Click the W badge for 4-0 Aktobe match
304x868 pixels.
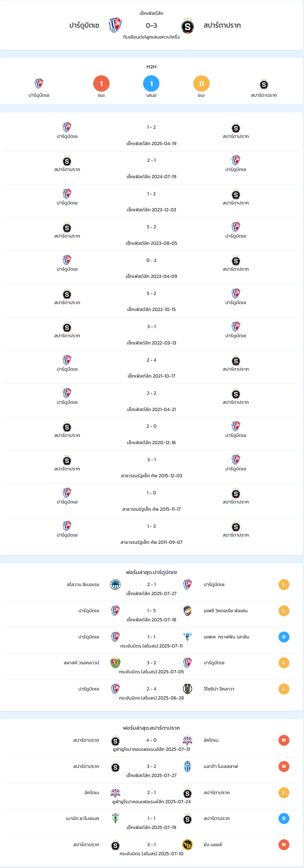point(284,740)
